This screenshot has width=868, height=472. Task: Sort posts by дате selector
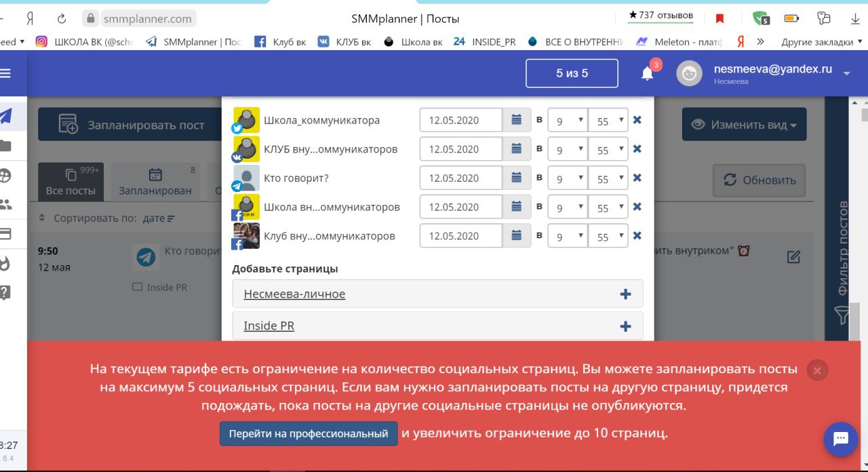159,218
